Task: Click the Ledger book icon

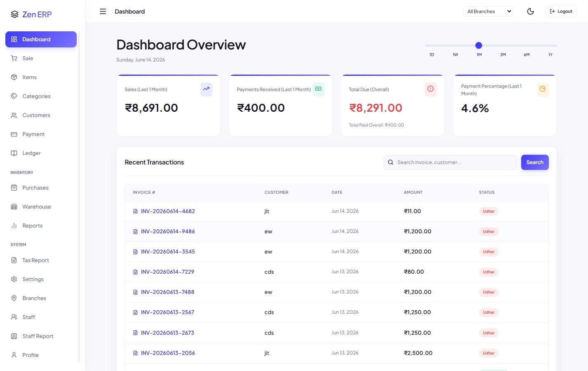Action: pos(14,153)
